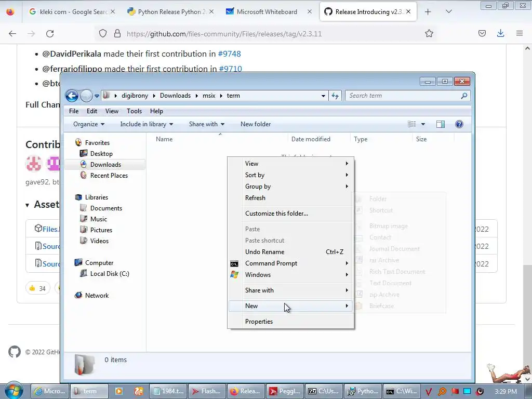Expand the New submenu in context menu
Screen dimensions: 532x399
click(291, 306)
